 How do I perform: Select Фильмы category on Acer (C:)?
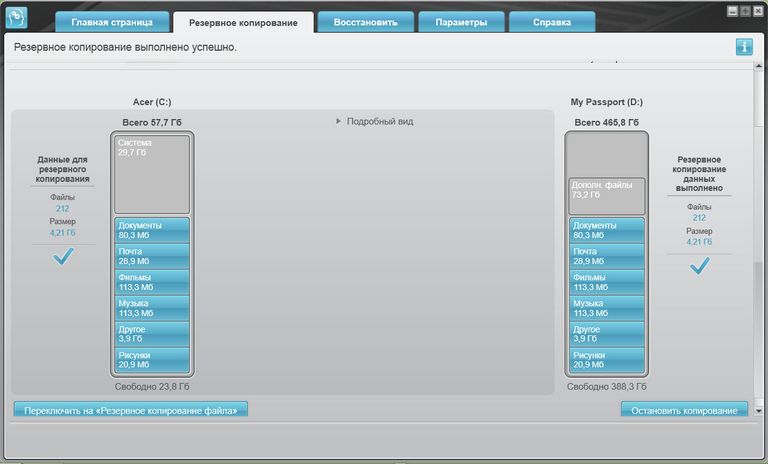pos(152,282)
